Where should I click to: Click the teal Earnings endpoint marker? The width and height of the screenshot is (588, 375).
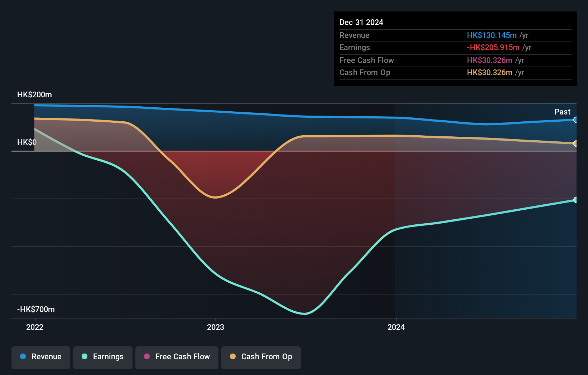coord(575,200)
